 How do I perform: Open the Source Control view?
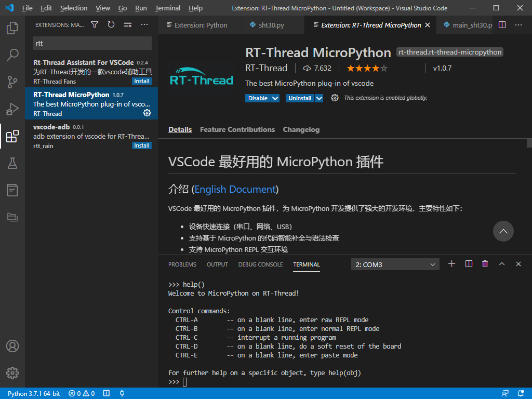(x=12, y=82)
